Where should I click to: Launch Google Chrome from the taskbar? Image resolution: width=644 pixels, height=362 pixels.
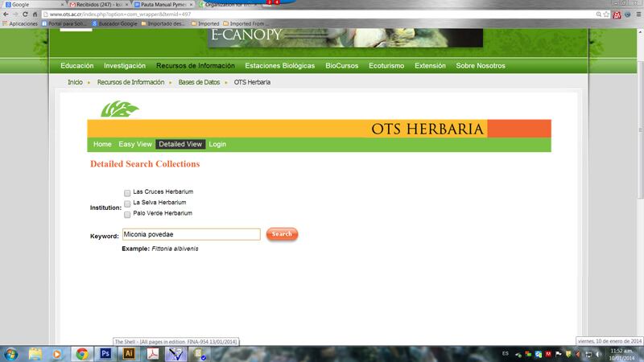[81, 353]
